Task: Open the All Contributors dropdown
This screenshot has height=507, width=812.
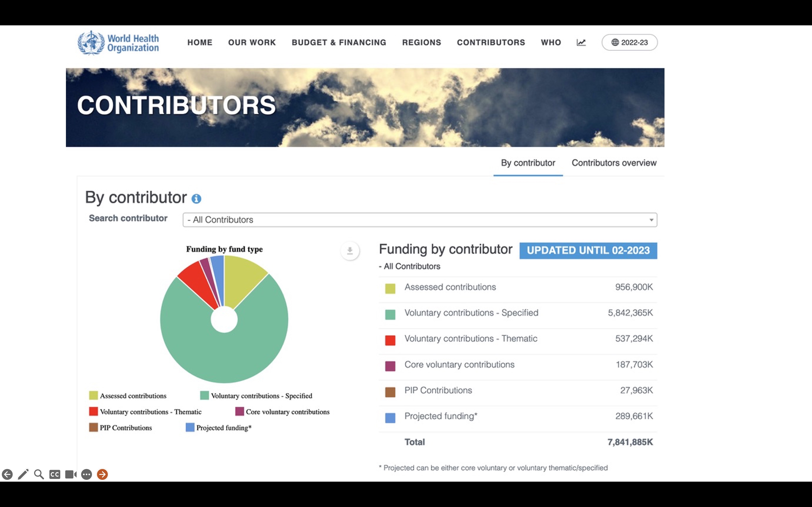Action: click(419, 220)
